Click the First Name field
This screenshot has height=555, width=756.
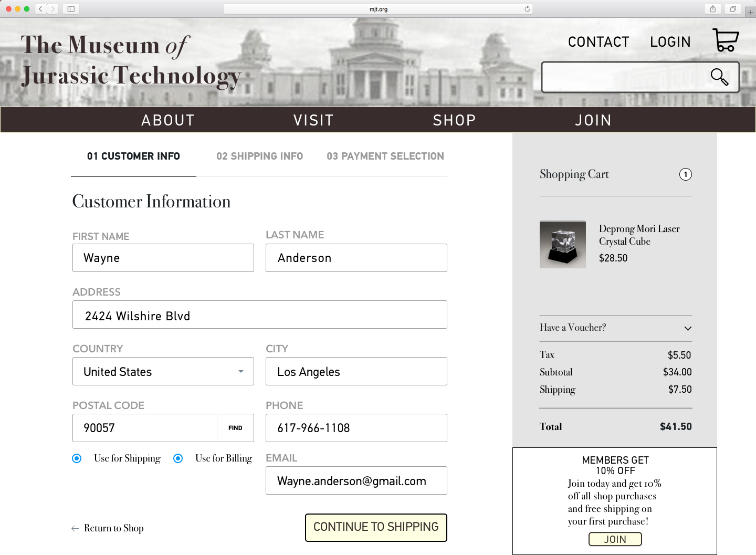(x=163, y=258)
